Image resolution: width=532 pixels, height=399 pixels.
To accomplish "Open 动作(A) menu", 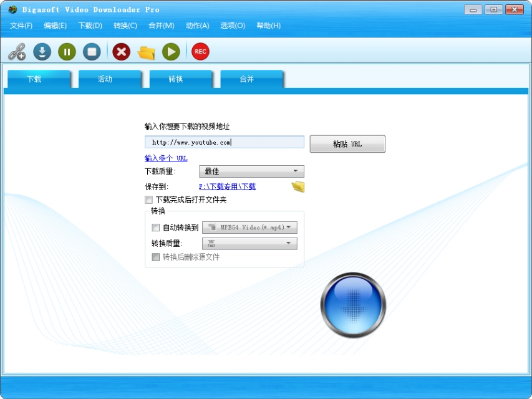I will coord(198,26).
